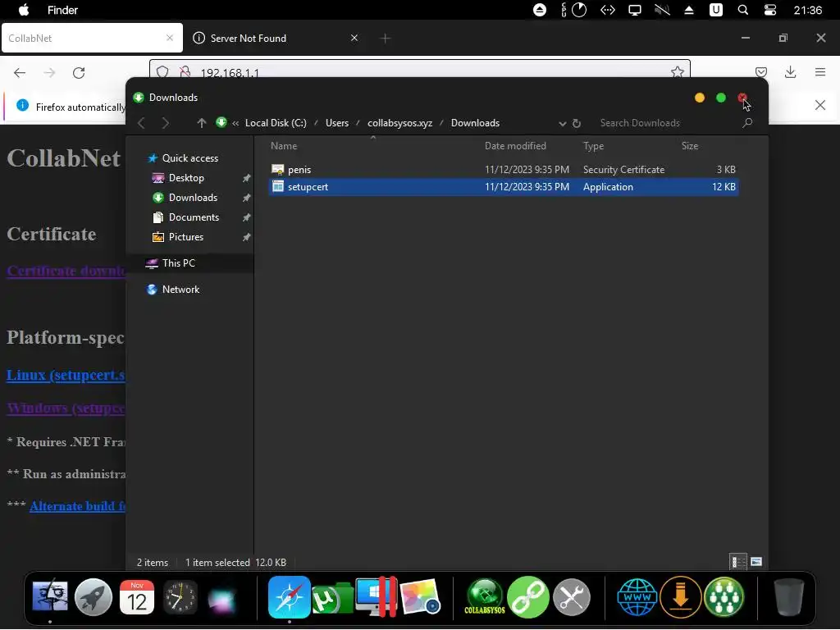Select Network in sidebar

click(x=180, y=290)
